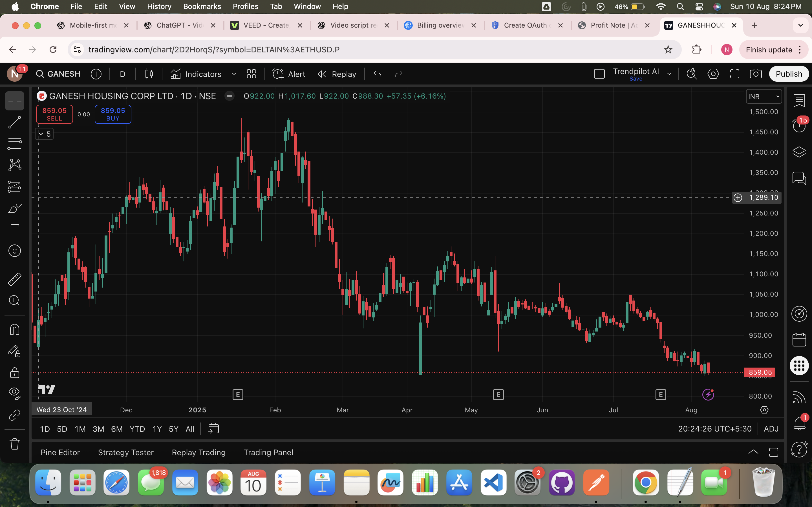This screenshot has height=507, width=812.
Task: Select the text annotation tool
Action: coord(14,229)
